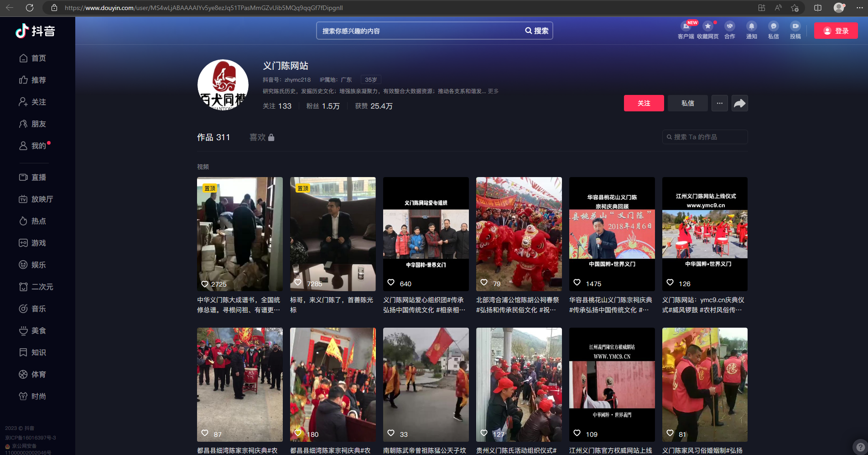Viewport: 868px width, 455px height.
Task: Open the 合作 cooperation icon
Action: point(729,26)
